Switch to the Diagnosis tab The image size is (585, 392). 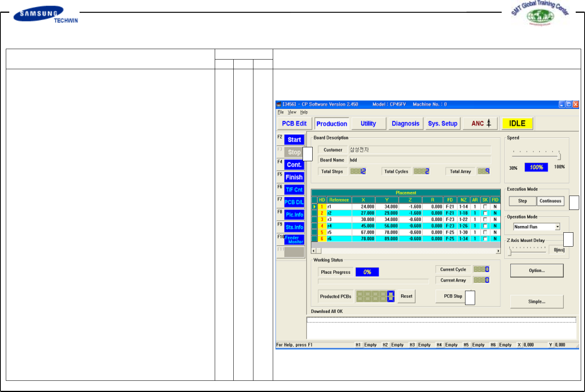pyautogui.click(x=405, y=124)
